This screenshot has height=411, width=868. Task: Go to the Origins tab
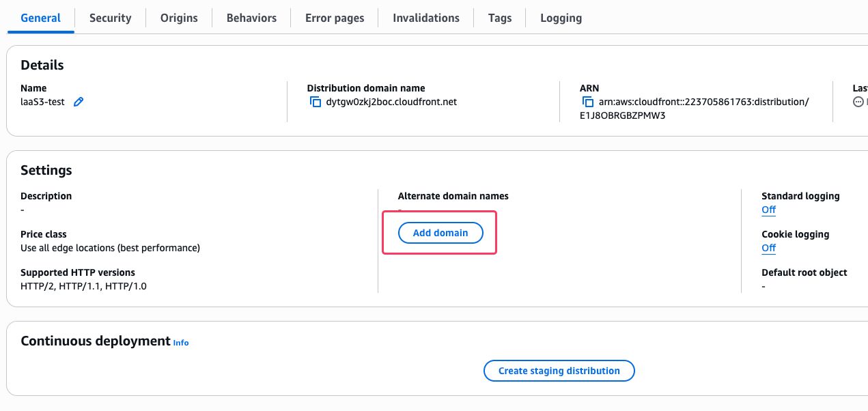coord(179,18)
